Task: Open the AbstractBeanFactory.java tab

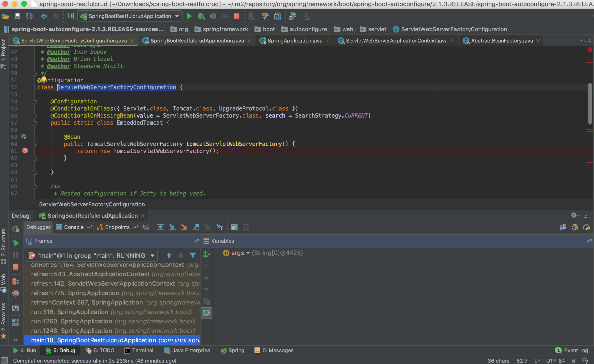Action: point(502,41)
